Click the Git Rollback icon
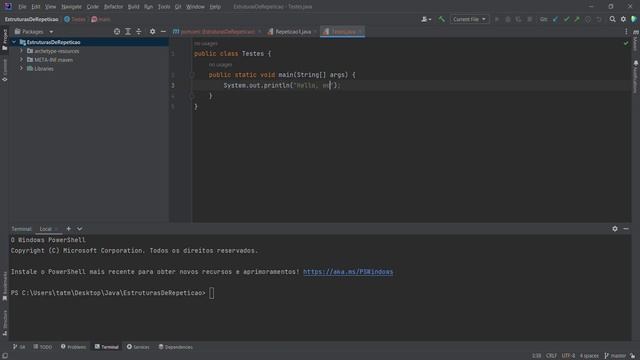This screenshot has height=360, width=640. pyautogui.click(x=599, y=19)
